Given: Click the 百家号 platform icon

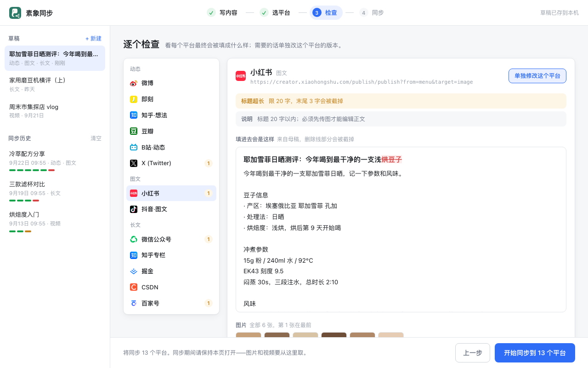Looking at the screenshot, I should coord(134,303).
